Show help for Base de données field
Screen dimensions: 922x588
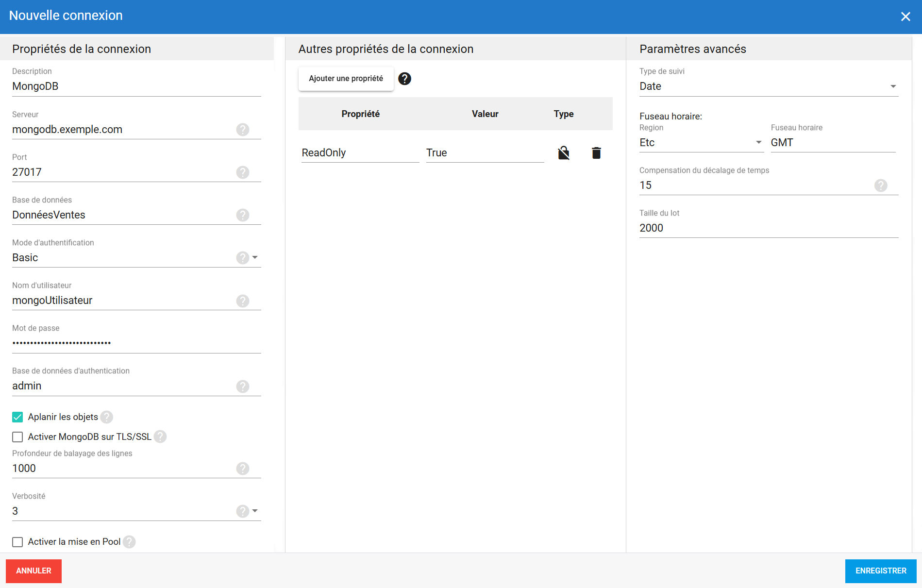243,215
